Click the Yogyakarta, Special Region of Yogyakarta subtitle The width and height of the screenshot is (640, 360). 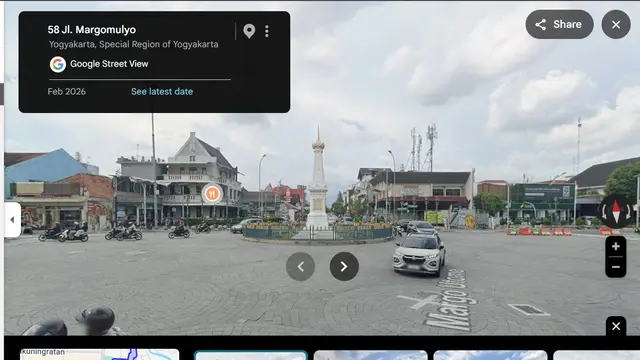tap(133, 44)
